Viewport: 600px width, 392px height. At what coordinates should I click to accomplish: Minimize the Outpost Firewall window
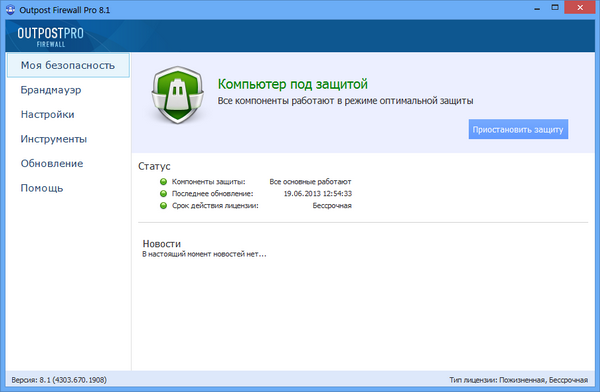537,8
